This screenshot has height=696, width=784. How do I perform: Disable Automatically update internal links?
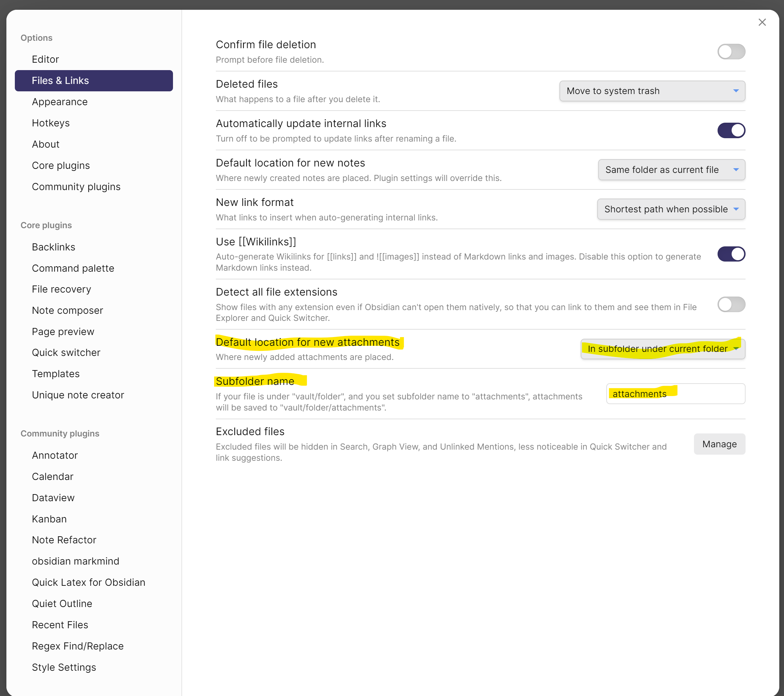[731, 130]
